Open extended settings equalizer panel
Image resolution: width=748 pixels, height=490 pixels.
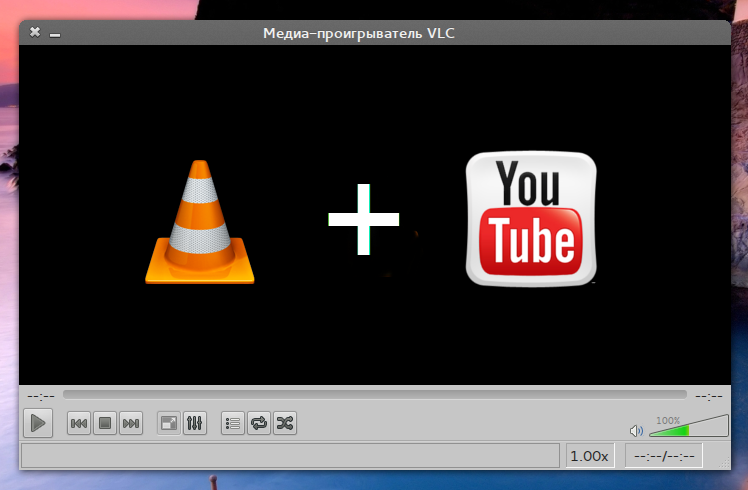[195, 424]
